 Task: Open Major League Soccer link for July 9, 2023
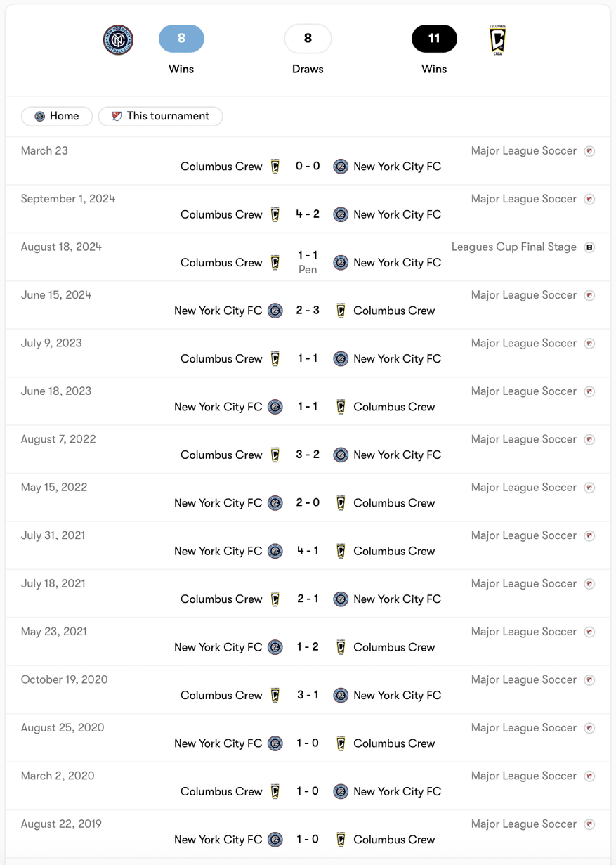point(524,344)
